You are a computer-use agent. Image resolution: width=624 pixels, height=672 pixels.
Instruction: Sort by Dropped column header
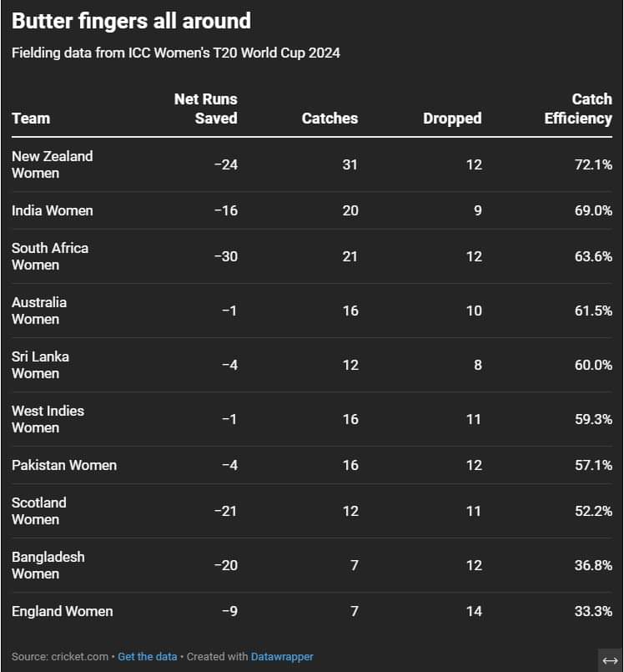[452, 118]
